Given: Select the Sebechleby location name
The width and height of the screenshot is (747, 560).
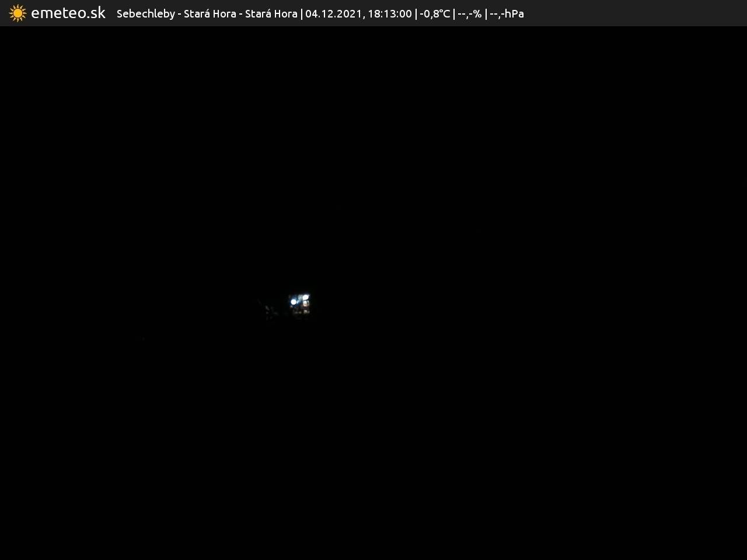Looking at the screenshot, I should pos(145,13).
